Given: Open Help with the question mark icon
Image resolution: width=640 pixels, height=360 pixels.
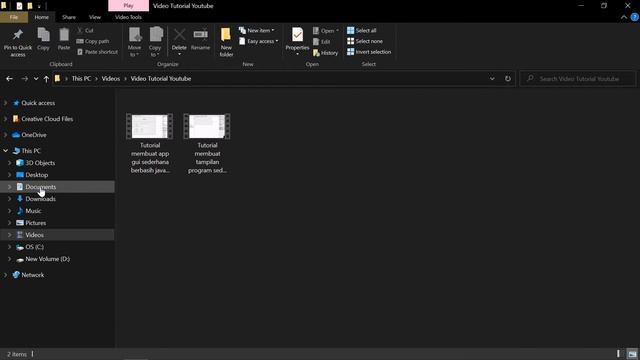Looking at the screenshot, I should pyautogui.click(x=635, y=17).
